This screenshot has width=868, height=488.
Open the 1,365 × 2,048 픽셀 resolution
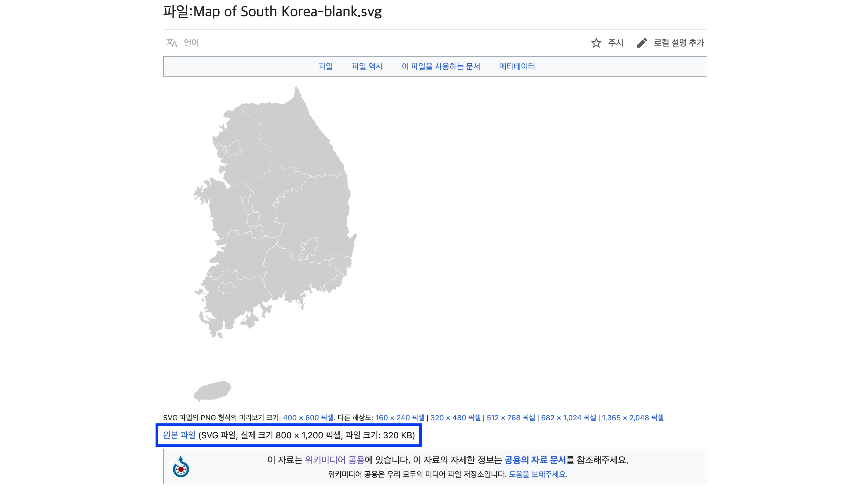pos(632,418)
